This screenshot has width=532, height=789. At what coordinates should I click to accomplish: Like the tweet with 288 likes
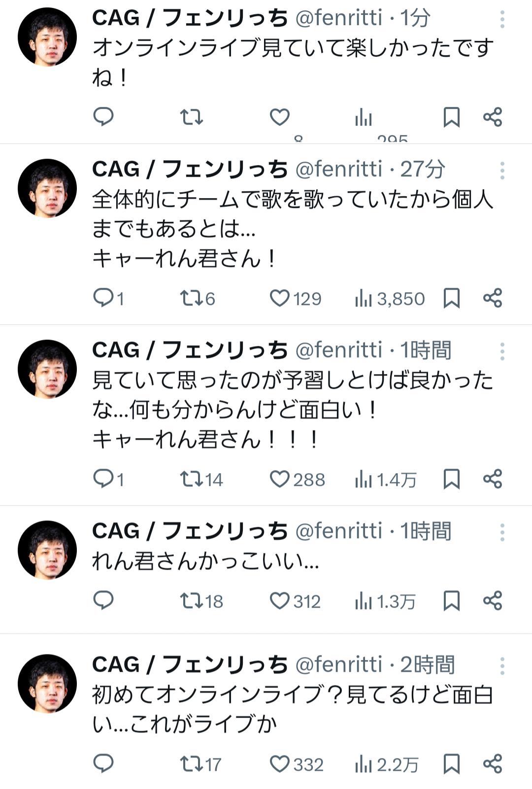[x=279, y=479]
